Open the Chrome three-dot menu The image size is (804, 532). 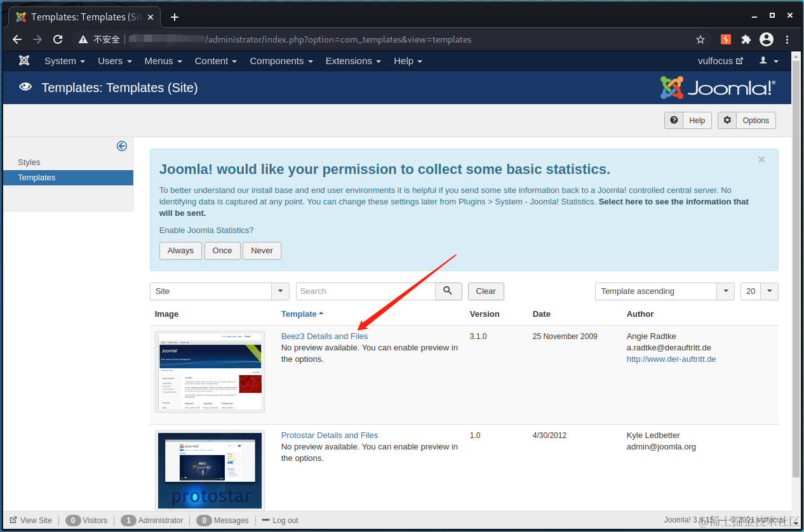tap(787, 39)
